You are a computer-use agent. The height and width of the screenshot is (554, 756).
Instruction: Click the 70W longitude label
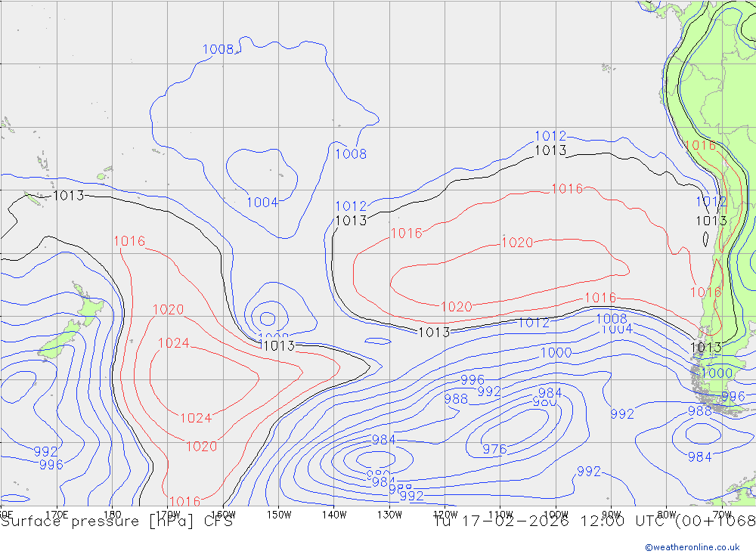coord(722,515)
